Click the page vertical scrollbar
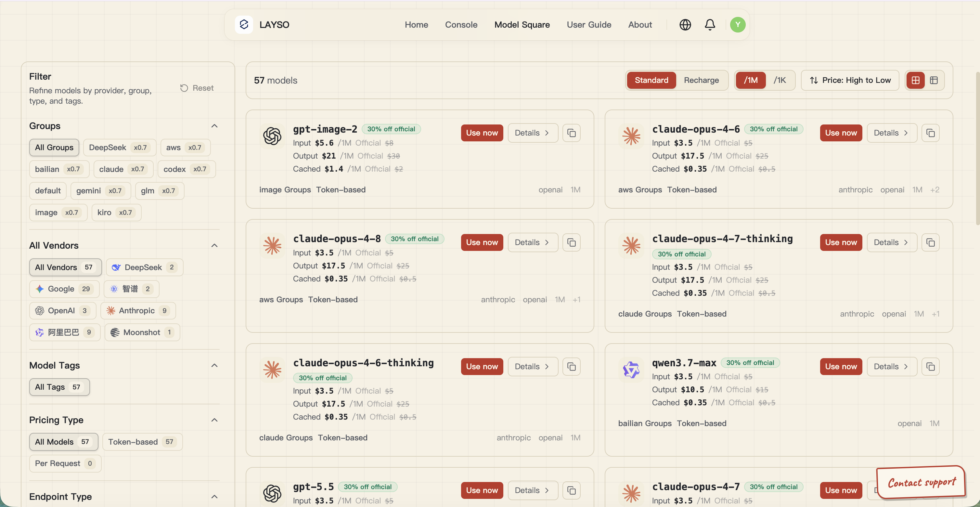The height and width of the screenshot is (507, 980). [x=977, y=149]
